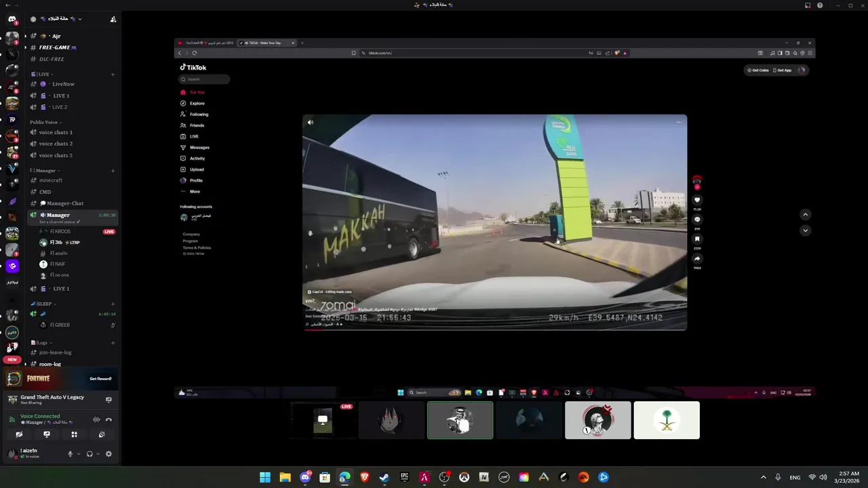The image size is (868, 488).
Task: Collapse the SLEEP category
Action: (x=42, y=304)
